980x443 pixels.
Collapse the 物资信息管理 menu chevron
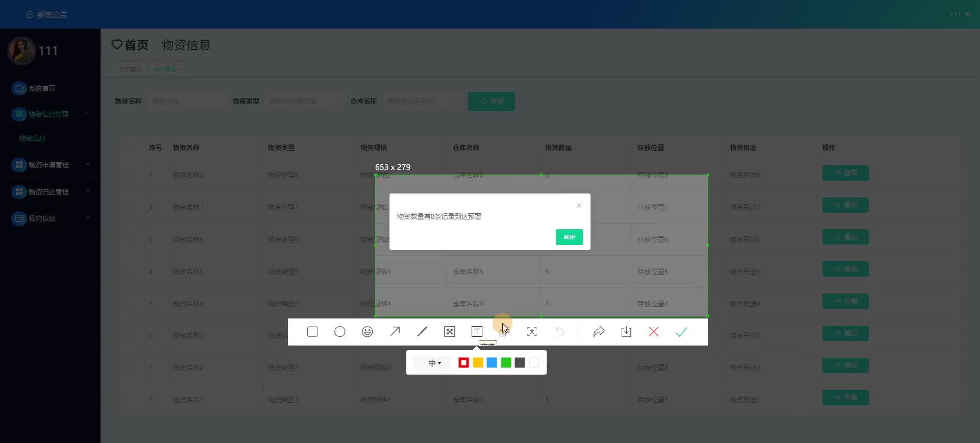pyautogui.click(x=88, y=113)
